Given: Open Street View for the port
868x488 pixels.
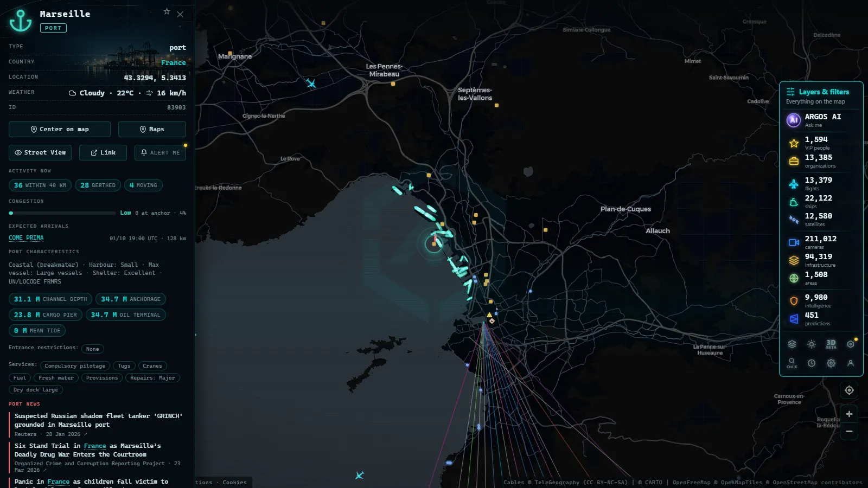Looking at the screenshot, I should (41, 152).
